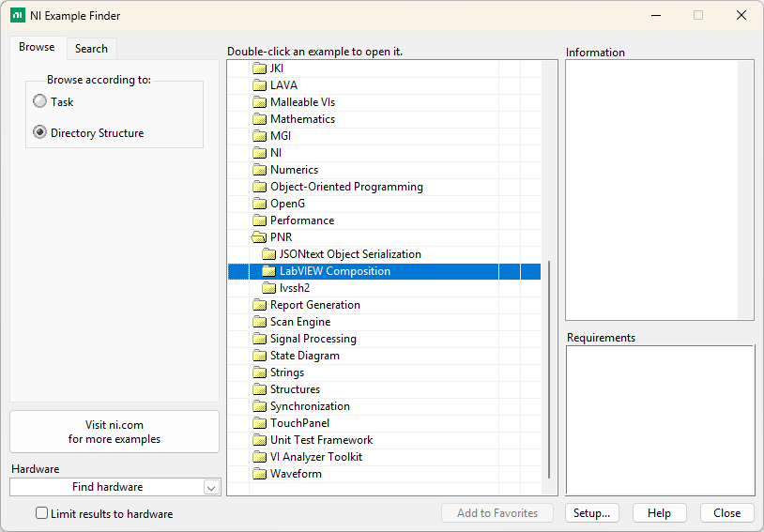Click the NI Example Finder title bar logo
Screen dimensions: 764x532
18,15
